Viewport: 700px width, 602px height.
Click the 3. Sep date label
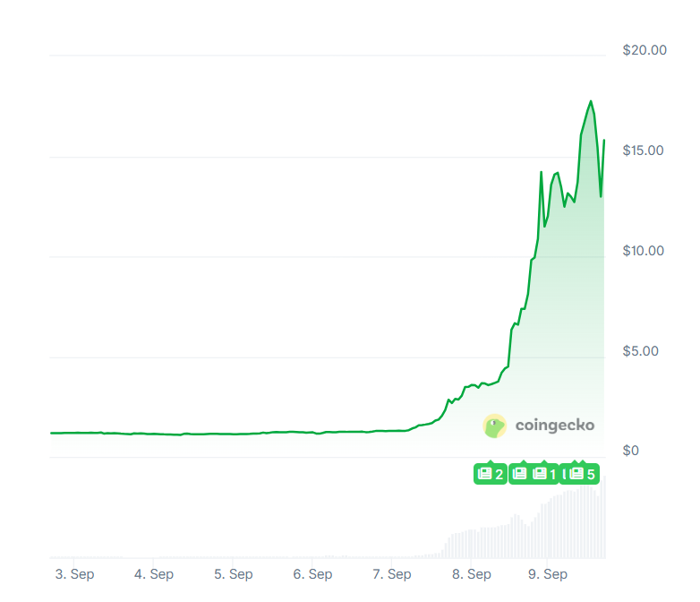pos(74,574)
